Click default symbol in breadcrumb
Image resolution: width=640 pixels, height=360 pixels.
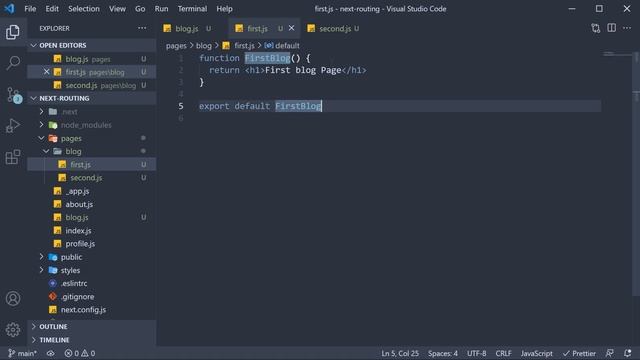[282, 46]
